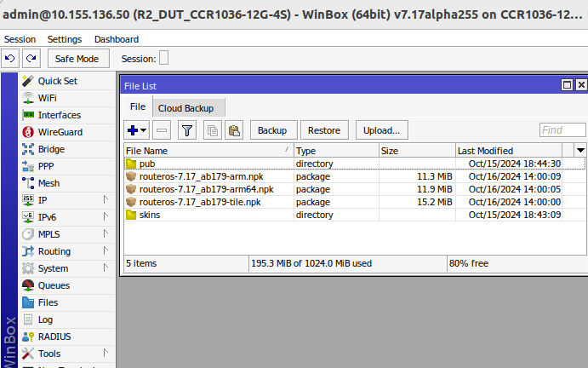
Task: Open the Queues sidebar item
Action: point(54,285)
